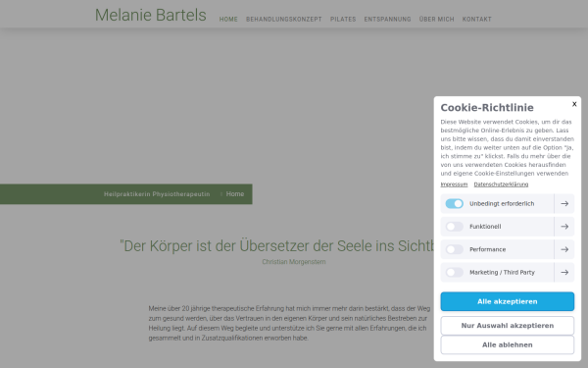This screenshot has height=368, width=588.
Task: Click the Performance label
Action: tap(487, 249)
